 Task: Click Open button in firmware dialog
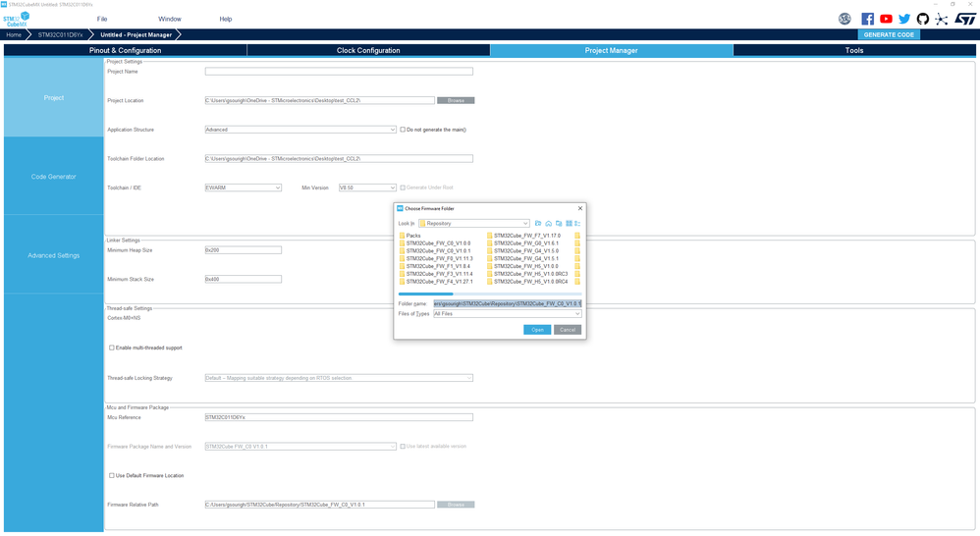pos(537,329)
